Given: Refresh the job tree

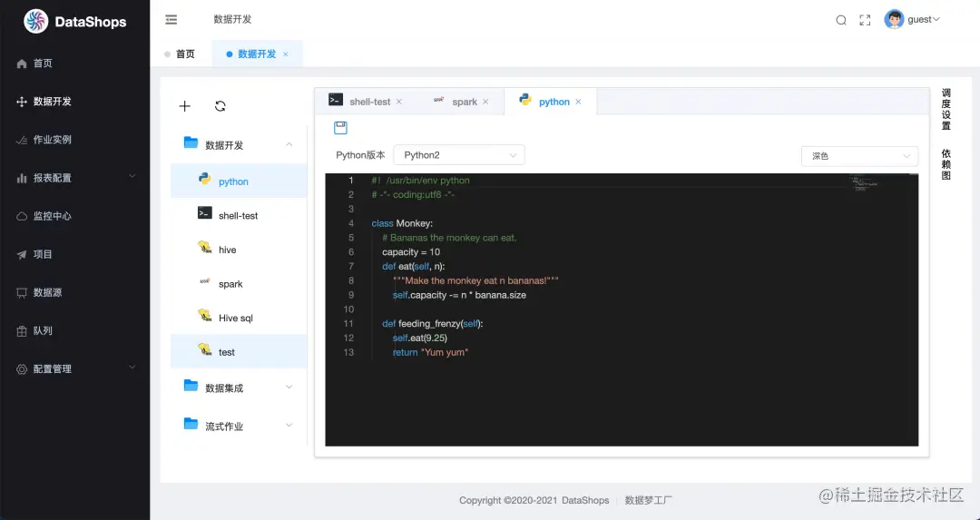Looking at the screenshot, I should pyautogui.click(x=220, y=106).
